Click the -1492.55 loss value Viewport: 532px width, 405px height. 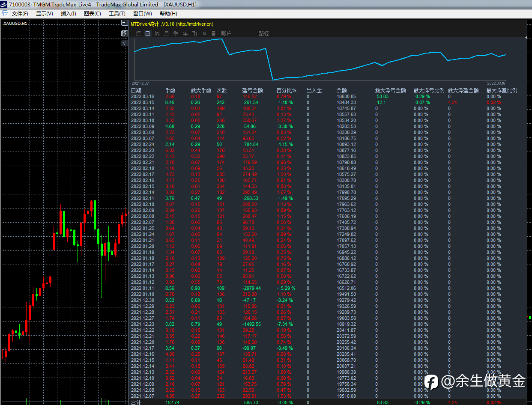coord(251,324)
